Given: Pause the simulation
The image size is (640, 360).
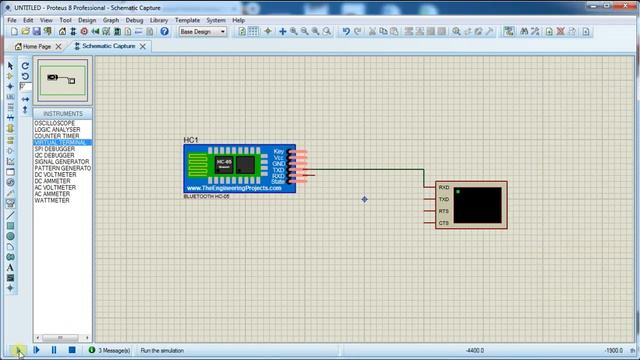Looking at the screenshot, I should (x=54, y=350).
